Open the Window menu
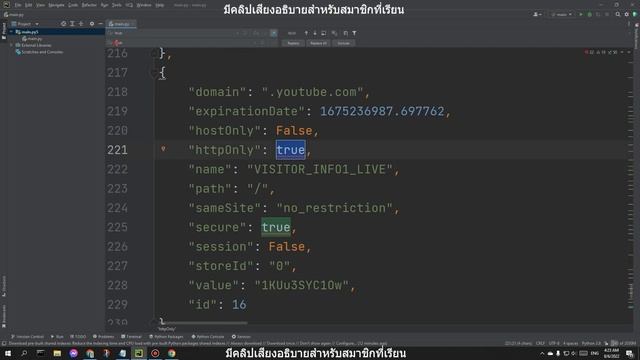The height and width of the screenshot is (360, 640). [144, 5]
